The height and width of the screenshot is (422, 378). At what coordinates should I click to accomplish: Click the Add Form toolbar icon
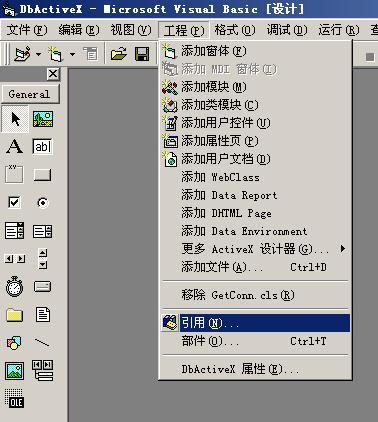point(56,54)
